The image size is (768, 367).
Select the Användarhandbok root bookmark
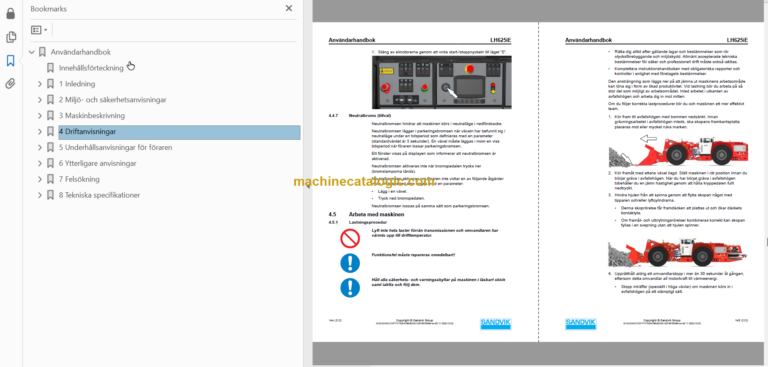pyautogui.click(x=81, y=52)
